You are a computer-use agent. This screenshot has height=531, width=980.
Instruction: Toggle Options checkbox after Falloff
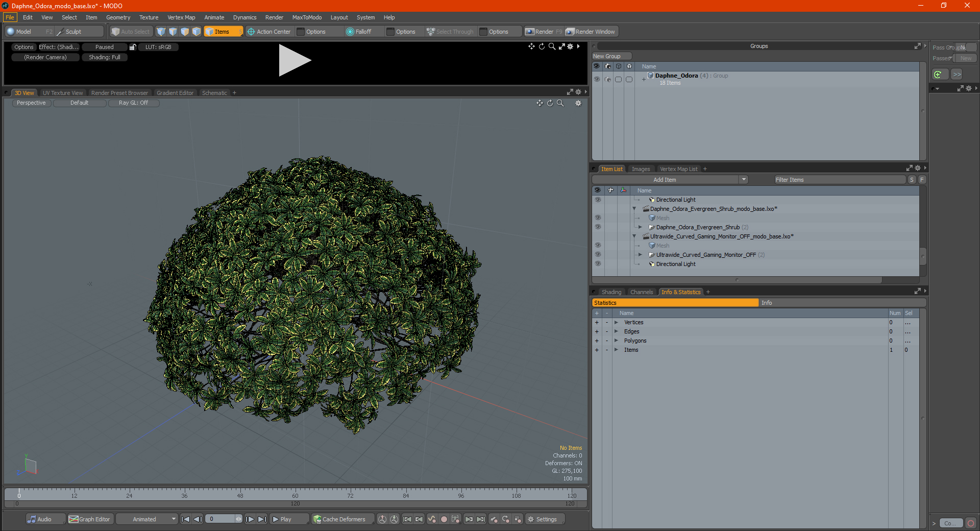coord(390,32)
